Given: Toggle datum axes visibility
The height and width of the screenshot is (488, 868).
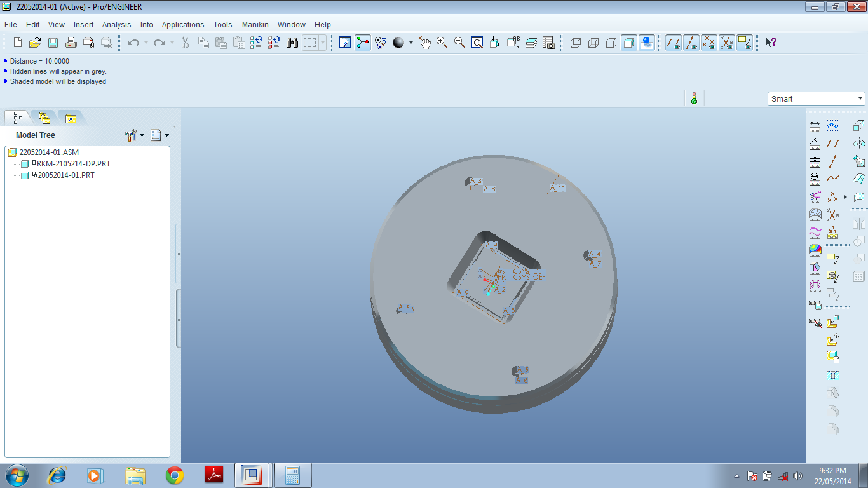Looking at the screenshot, I should tap(691, 43).
